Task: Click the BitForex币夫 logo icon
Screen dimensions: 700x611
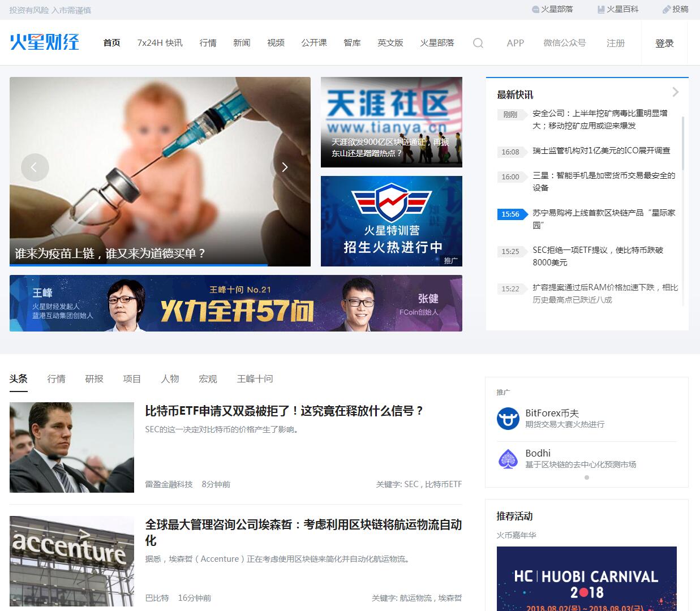Action: [x=508, y=419]
